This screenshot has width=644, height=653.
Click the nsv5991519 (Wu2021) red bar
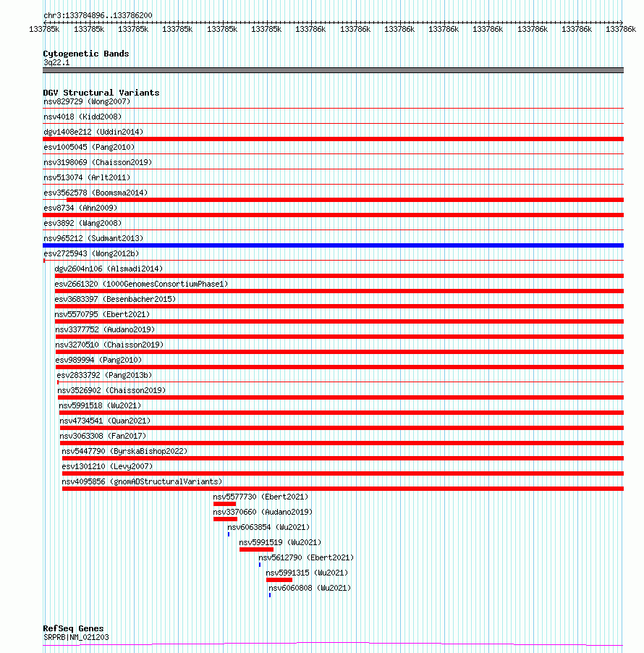click(x=256, y=549)
